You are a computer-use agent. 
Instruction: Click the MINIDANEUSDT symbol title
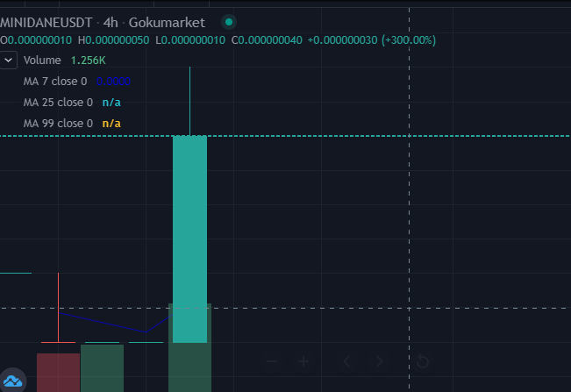(46, 23)
